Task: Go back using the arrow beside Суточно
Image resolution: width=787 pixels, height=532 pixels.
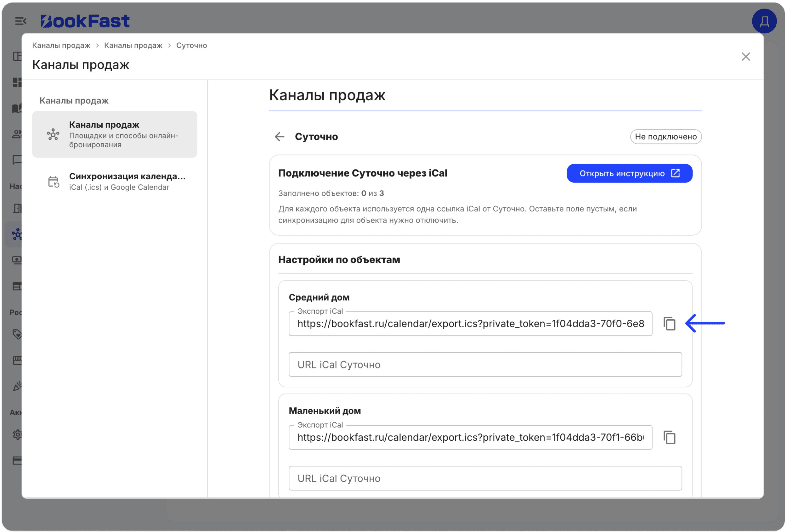Action: click(279, 137)
